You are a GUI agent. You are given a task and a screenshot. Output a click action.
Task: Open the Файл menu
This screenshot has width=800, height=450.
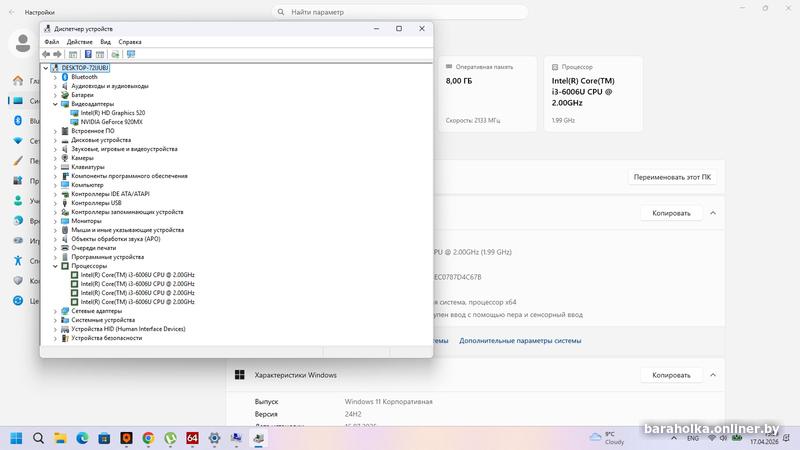[52, 42]
